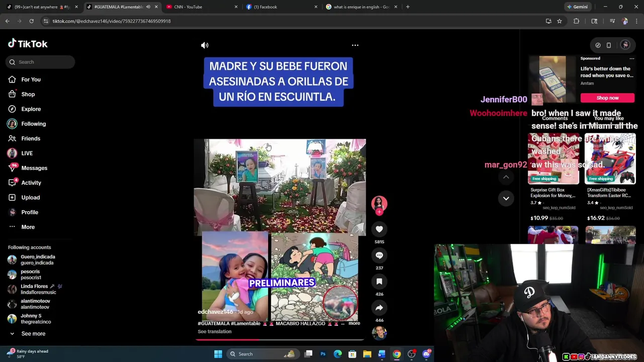Open Tibibee Transform RC car product
This screenshot has width=644, height=362.
[x=610, y=159]
